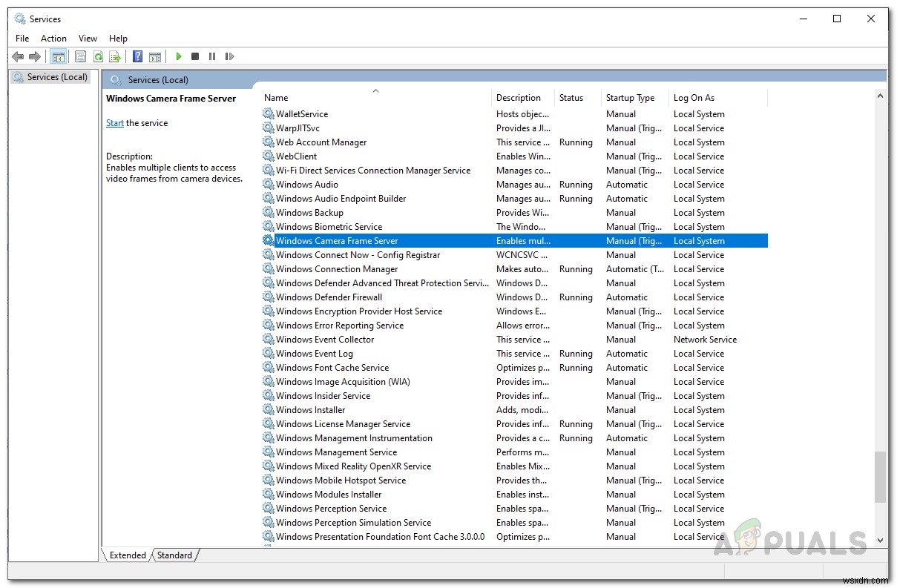Image resolution: width=897 pixels, height=588 pixels.
Task: Click the Start Service play icon
Action: pos(179,56)
